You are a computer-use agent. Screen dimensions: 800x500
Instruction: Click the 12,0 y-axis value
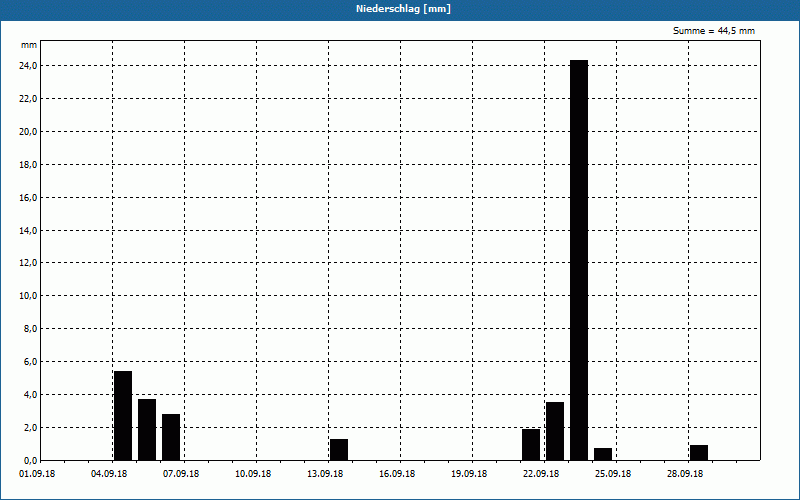tap(28, 263)
